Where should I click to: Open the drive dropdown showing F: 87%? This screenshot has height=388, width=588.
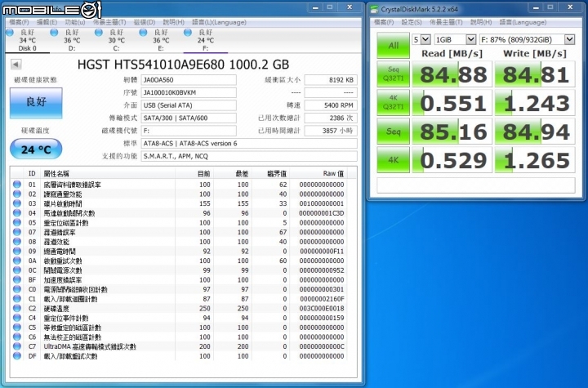[x=527, y=39]
